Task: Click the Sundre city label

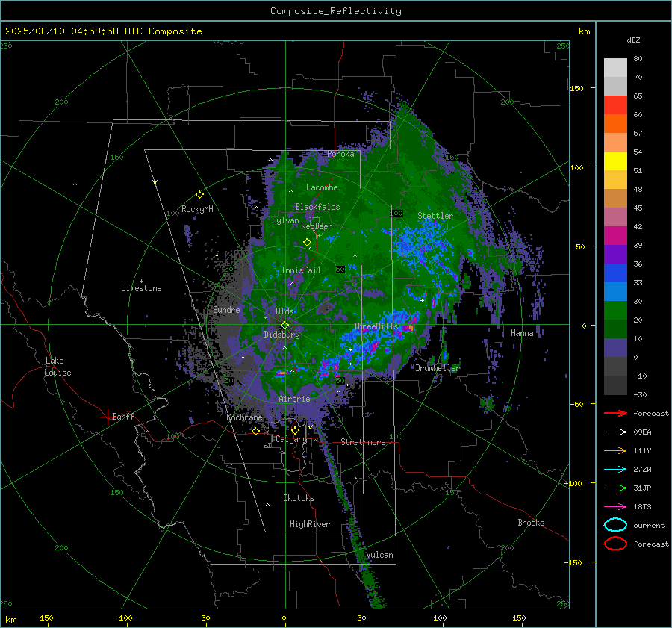Action: coord(226,309)
